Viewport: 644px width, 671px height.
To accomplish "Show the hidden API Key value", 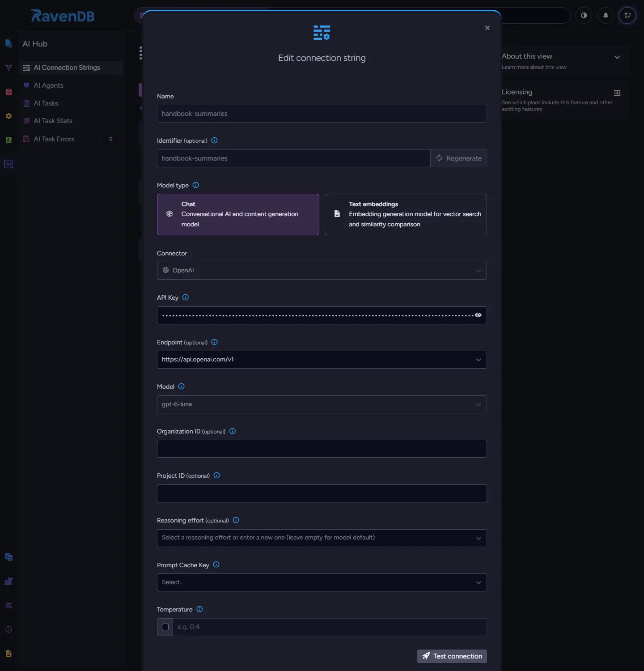I will tap(478, 315).
